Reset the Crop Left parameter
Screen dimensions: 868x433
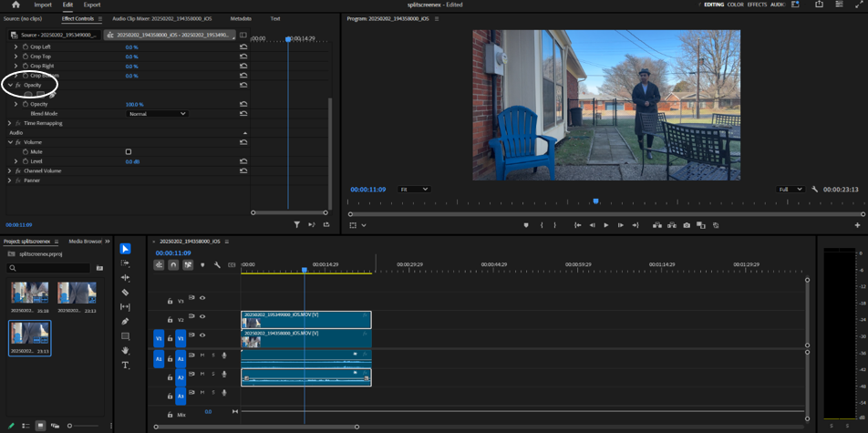click(243, 46)
